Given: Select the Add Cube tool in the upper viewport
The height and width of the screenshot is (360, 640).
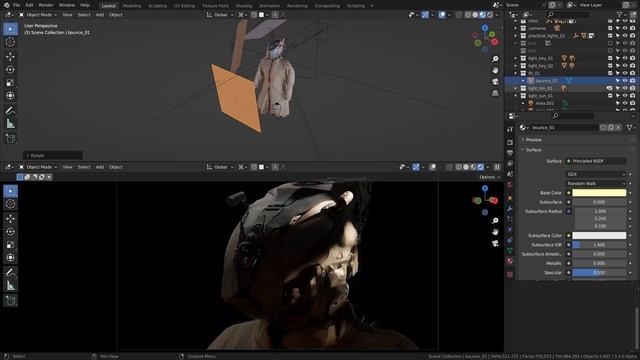Looking at the screenshot, I should coord(10,139).
